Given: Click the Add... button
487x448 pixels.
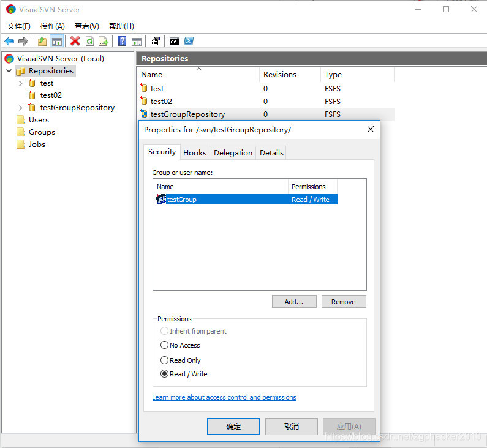Looking at the screenshot, I should point(294,302).
